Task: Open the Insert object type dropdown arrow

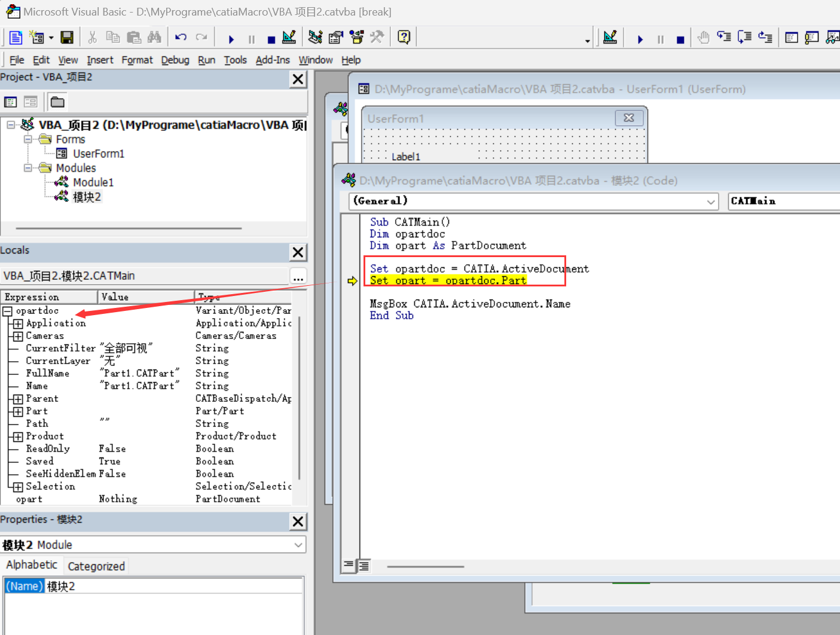Action: [x=51, y=38]
